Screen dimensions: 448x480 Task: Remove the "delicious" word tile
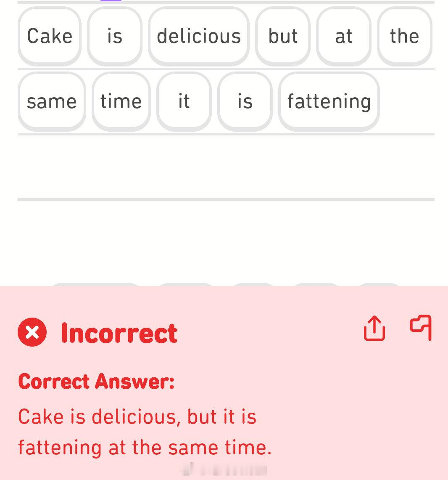click(199, 36)
